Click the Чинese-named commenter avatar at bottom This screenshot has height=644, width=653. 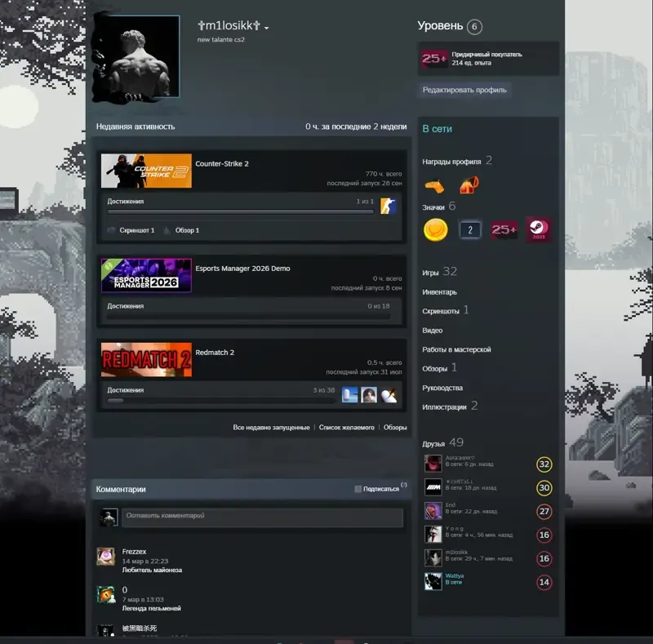tap(106, 631)
